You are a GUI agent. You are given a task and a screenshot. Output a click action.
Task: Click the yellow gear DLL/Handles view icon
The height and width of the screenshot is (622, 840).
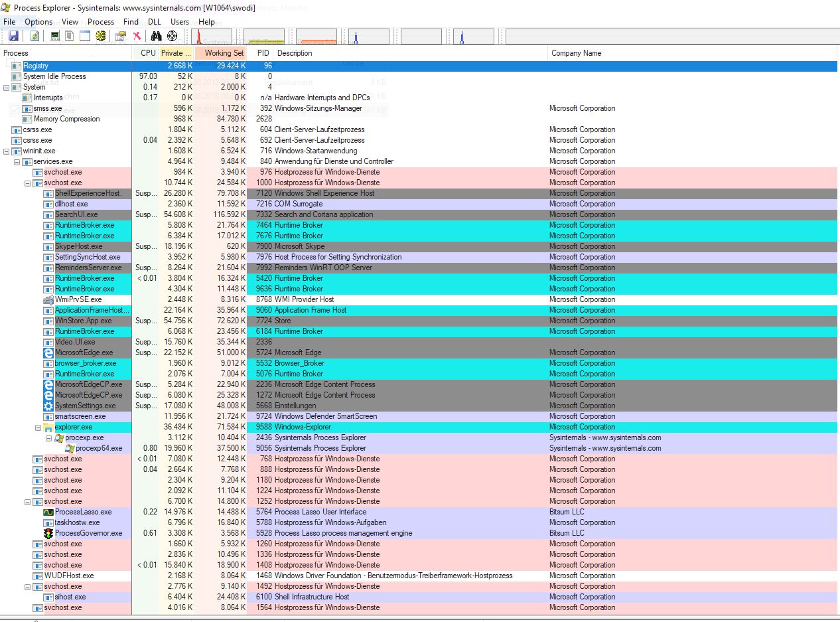point(100,36)
